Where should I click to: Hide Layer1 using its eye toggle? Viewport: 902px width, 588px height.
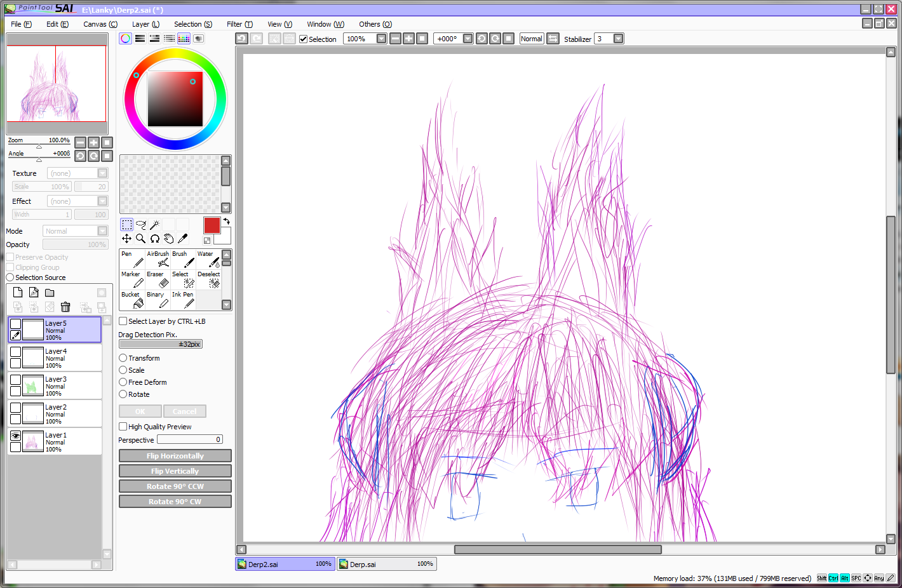coord(16,436)
